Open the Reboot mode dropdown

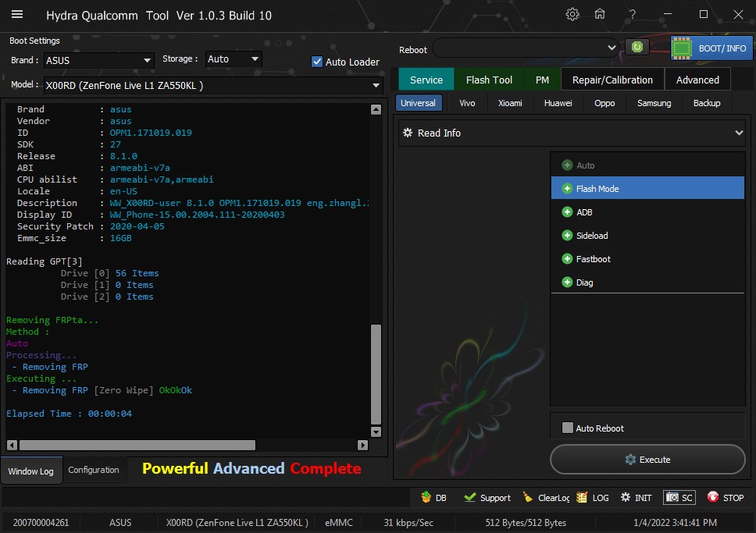pyautogui.click(x=526, y=48)
